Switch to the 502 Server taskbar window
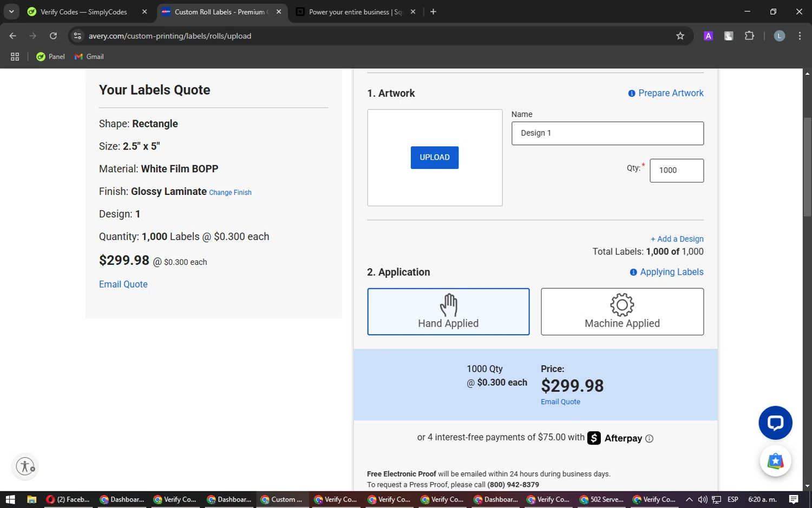The width and height of the screenshot is (812, 508). (601, 499)
